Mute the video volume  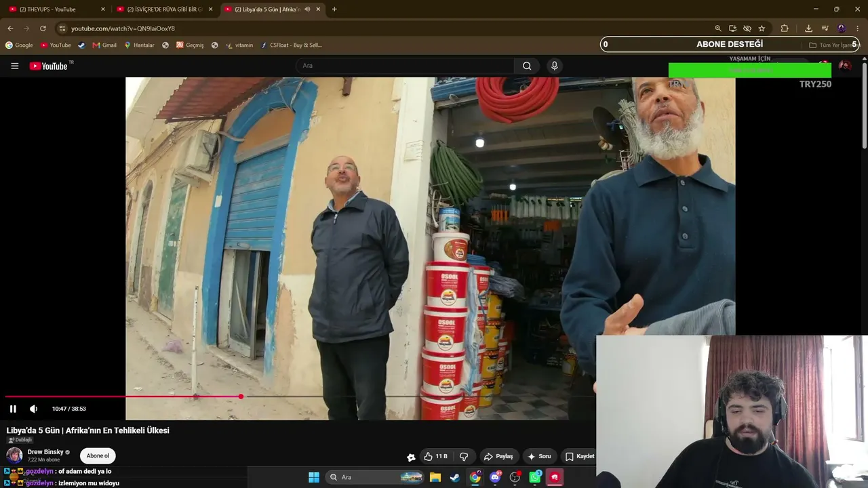coord(33,409)
